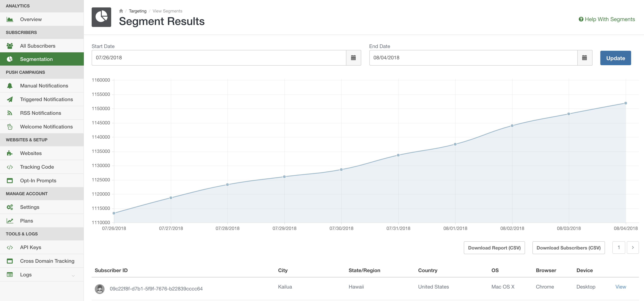This screenshot has height=301, width=644.
Task: Click subscriber avatar for 09c22f8f row
Action: (x=99, y=289)
